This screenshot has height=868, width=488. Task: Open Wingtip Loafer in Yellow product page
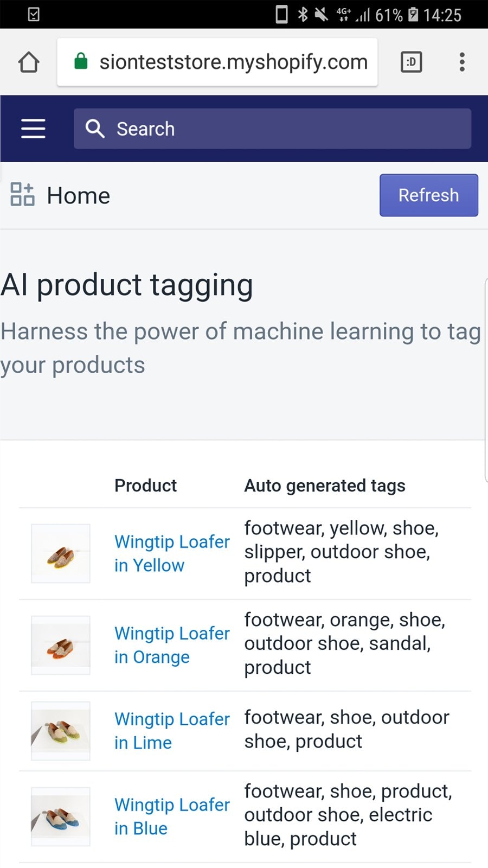(171, 553)
